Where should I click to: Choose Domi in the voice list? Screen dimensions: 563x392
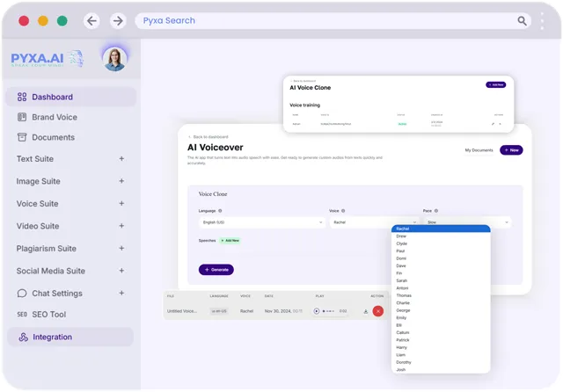441,258
